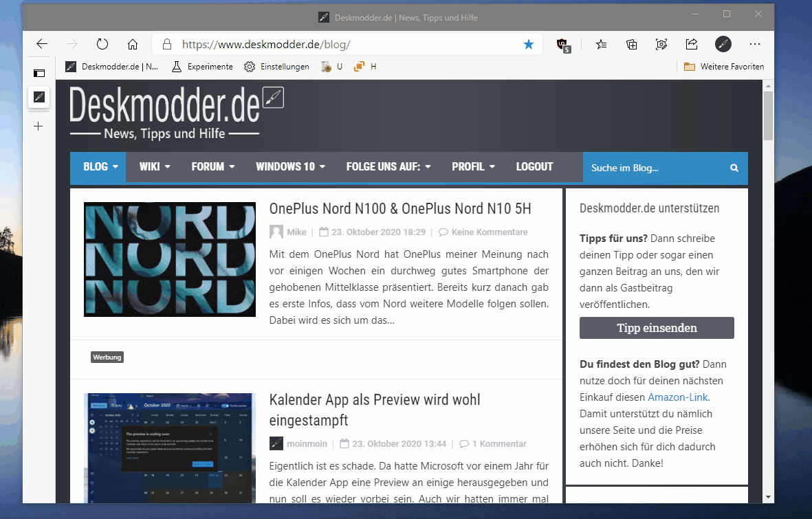
Task: Focus the Suche im Blog search field
Action: point(655,168)
